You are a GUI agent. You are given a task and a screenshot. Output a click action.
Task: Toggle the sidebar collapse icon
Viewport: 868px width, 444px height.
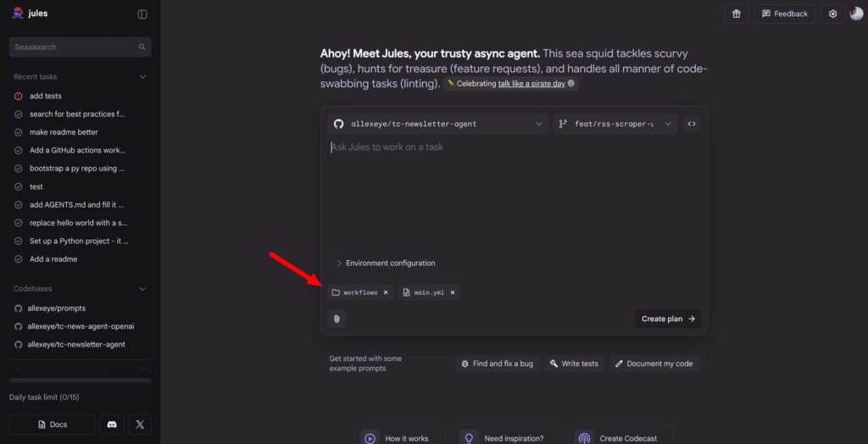142,14
